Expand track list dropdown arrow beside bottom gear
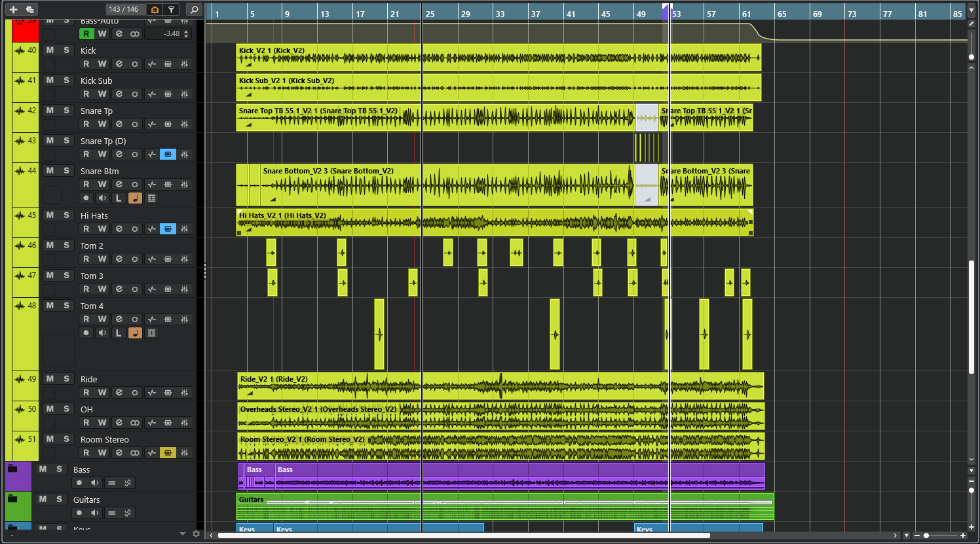The width and height of the screenshot is (980, 544). [x=183, y=534]
